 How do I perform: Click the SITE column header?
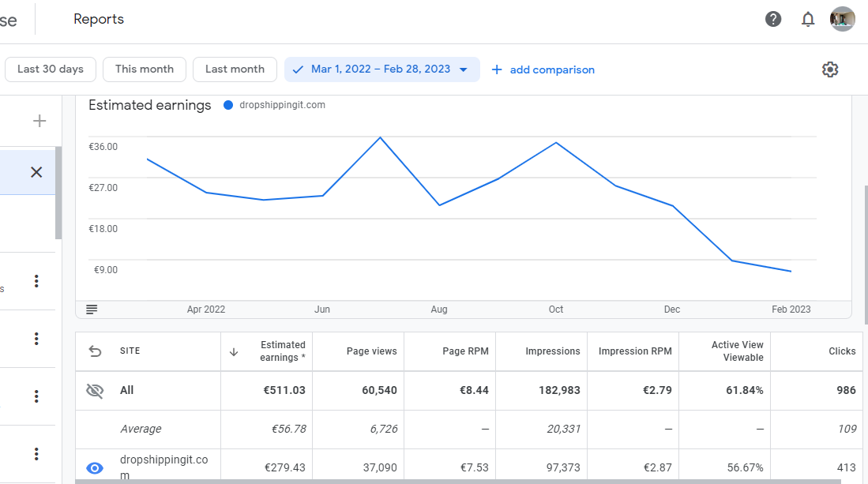tap(130, 351)
